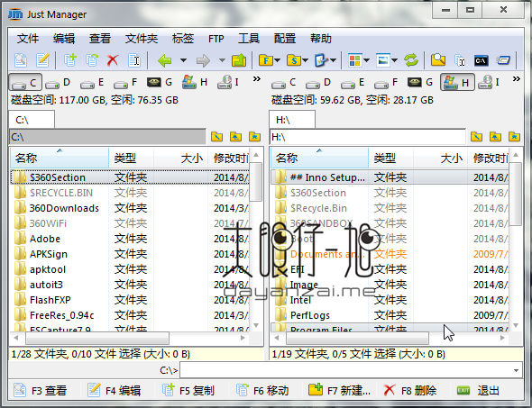Select drive E in left panel
The width and height of the screenshot is (532, 408).
pos(92,82)
